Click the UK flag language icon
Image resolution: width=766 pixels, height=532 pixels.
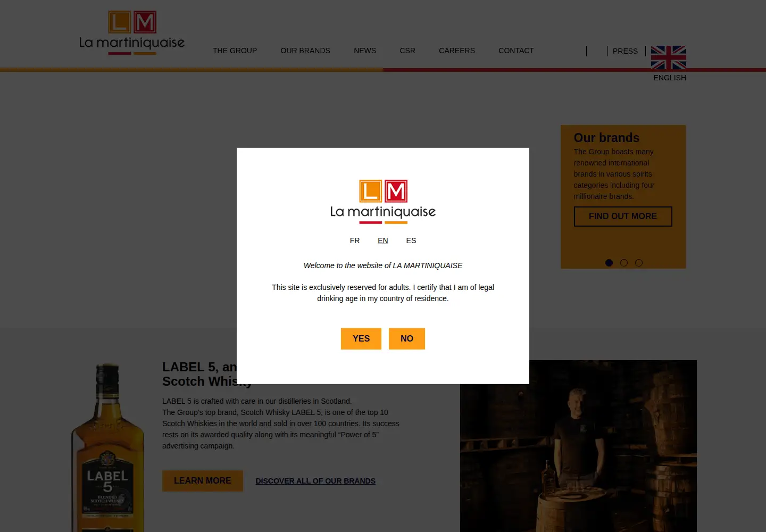click(669, 57)
